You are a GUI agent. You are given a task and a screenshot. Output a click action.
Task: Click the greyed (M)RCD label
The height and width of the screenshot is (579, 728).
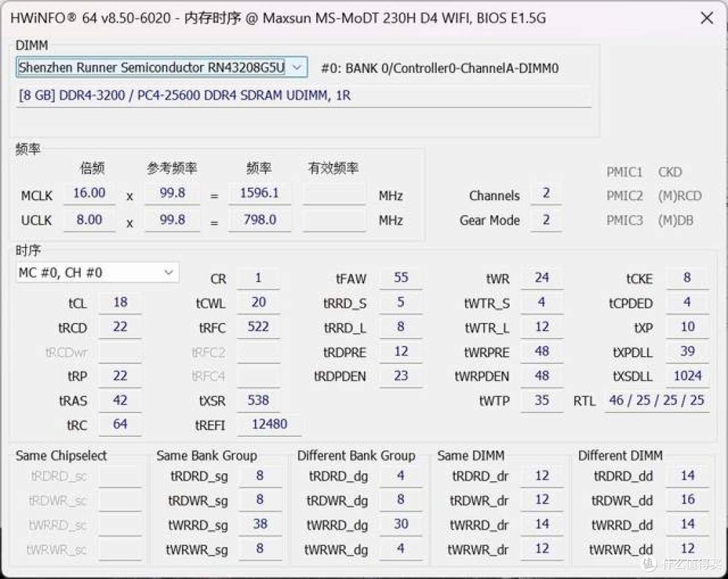[x=679, y=196]
